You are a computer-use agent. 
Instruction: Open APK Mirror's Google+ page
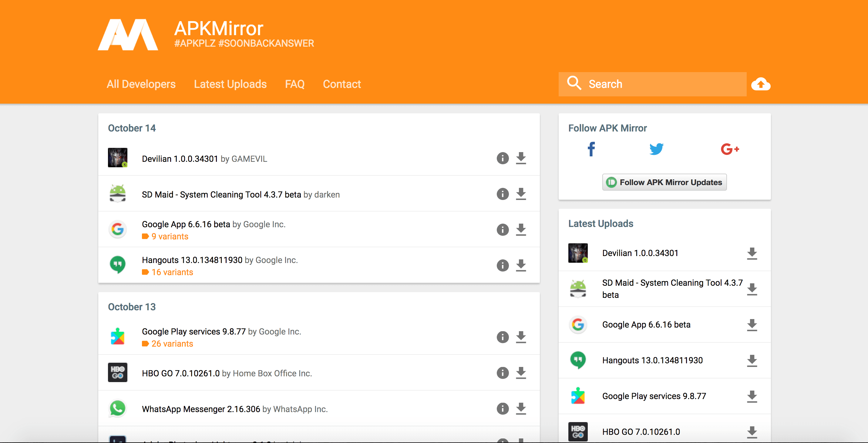pyautogui.click(x=730, y=149)
